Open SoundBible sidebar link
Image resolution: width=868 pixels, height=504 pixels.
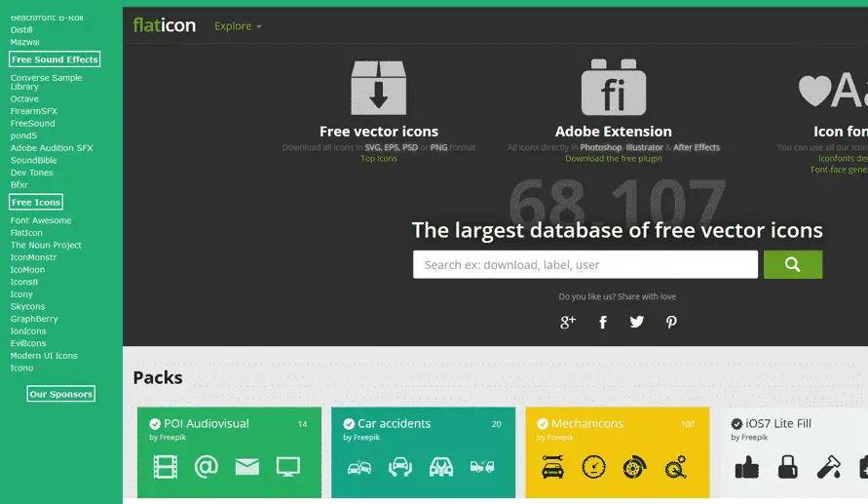click(x=33, y=160)
